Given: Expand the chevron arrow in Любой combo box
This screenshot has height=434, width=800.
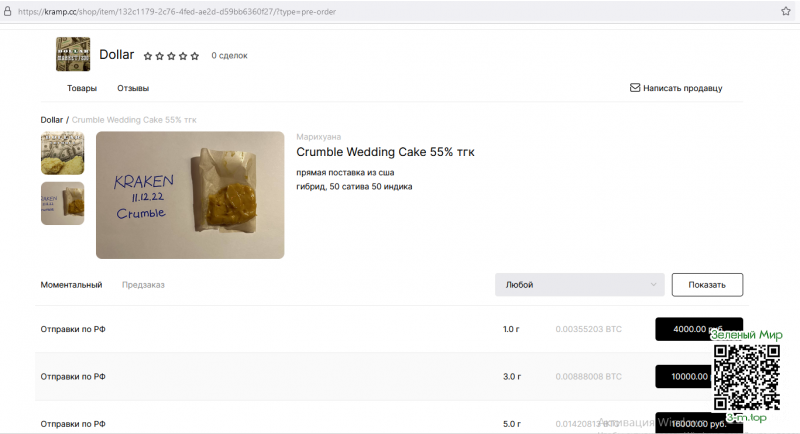Looking at the screenshot, I should (654, 285).
